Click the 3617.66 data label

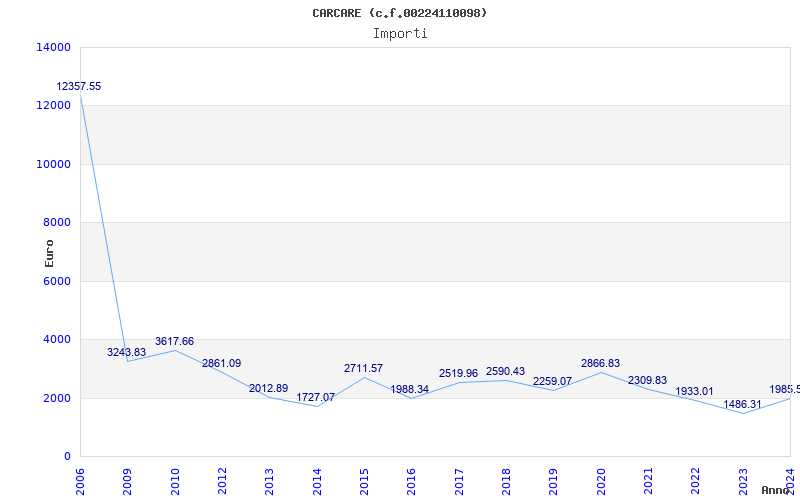coord(174,341)
